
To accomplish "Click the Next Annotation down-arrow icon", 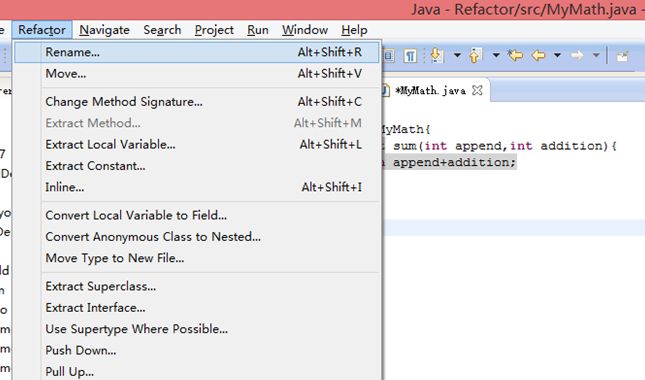I will pos(436,55).
